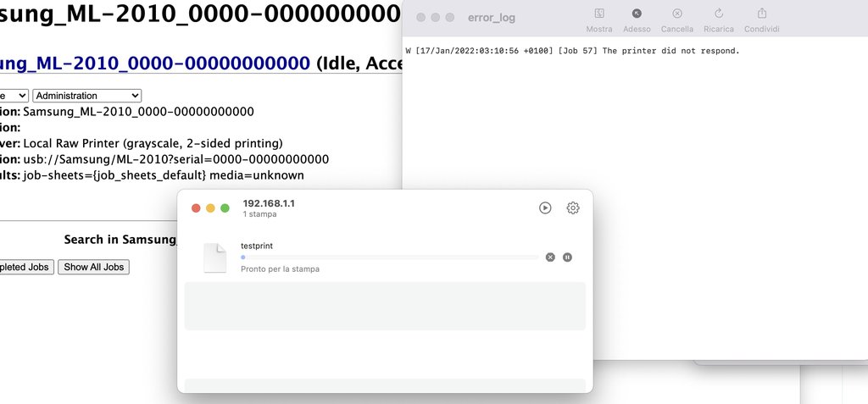Close the 192.168.1.1 print queue window
The image size is (868, 404).
pyautogui.click(x=196, y=208)
